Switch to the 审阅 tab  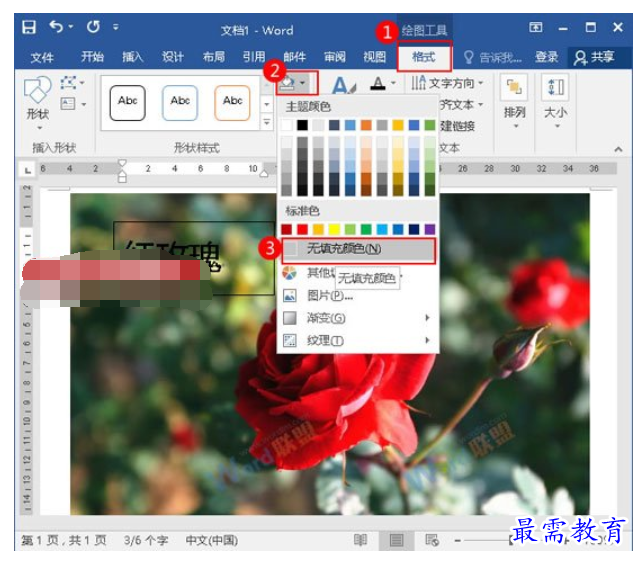(335, 57)
